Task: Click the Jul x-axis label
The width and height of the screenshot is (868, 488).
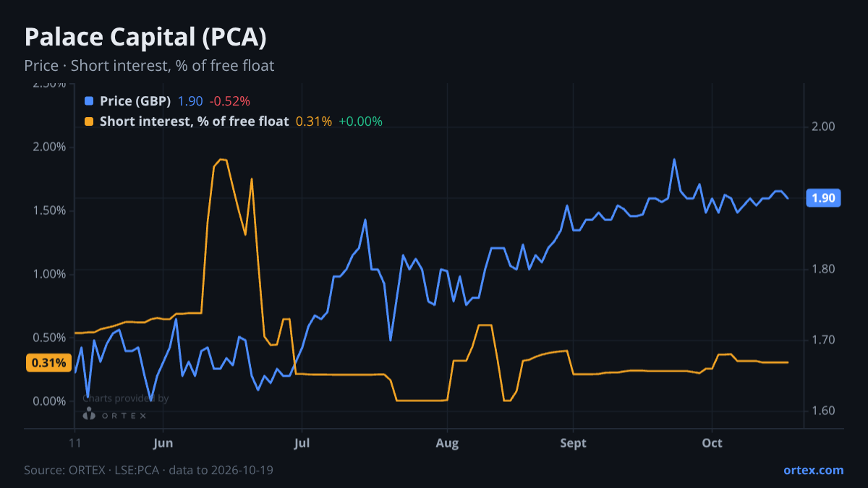Action: pyautogui.click(x=303, y=443)
